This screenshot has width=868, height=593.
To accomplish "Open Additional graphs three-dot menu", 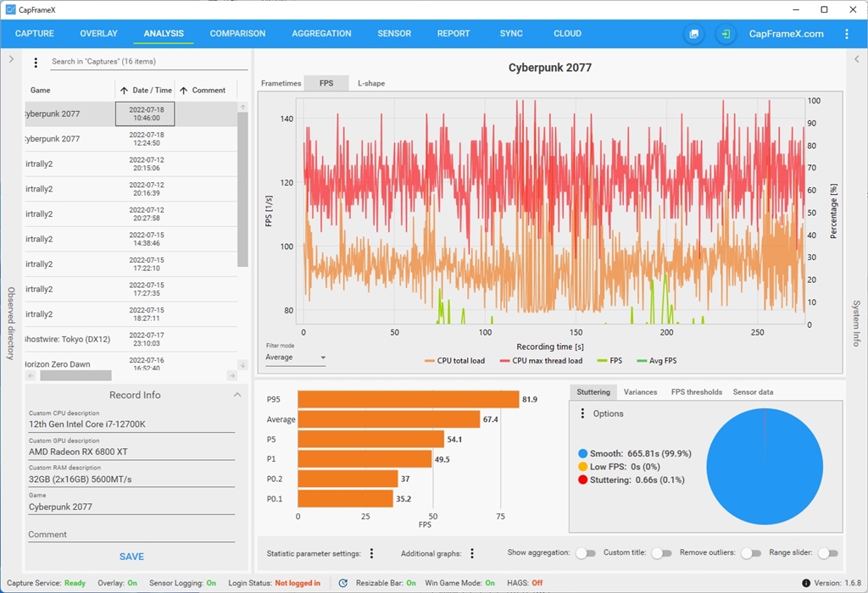I will (x=472, y=553).
